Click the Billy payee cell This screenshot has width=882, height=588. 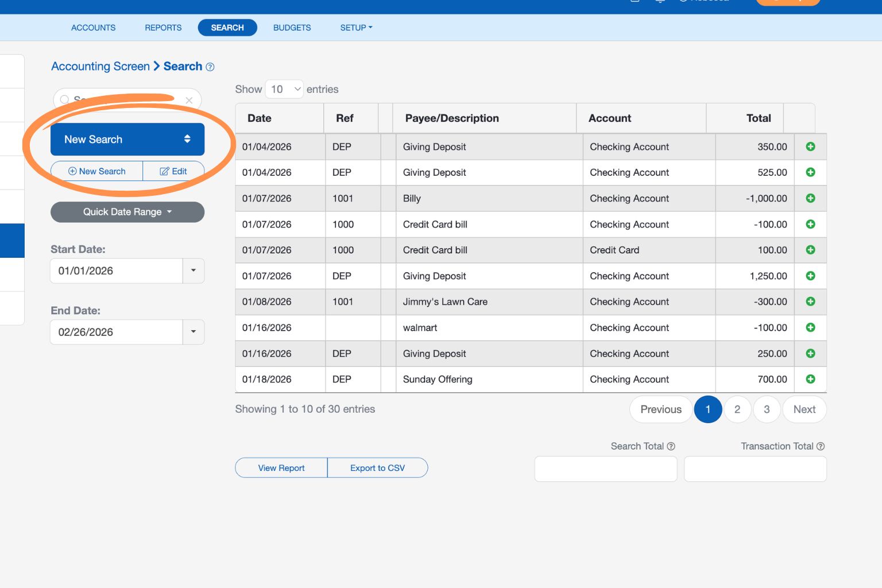pos(489,198)
